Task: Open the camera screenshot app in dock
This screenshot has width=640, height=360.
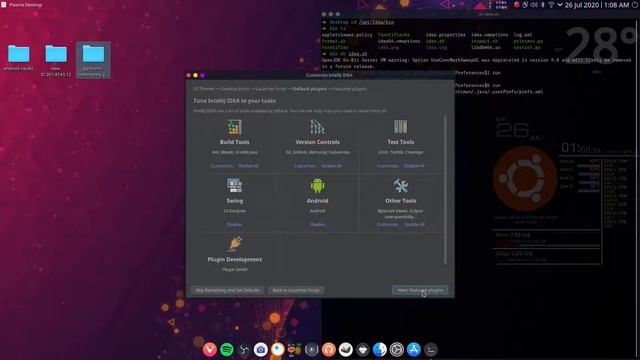Action: pos(261,349)
